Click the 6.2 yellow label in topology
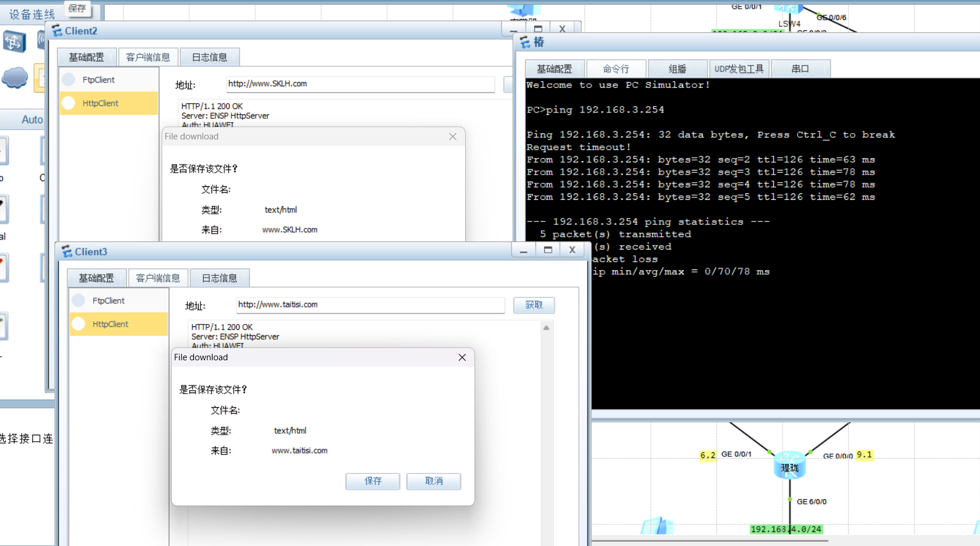The width and height of the screenshot is (980, 546). coord(708,455)
